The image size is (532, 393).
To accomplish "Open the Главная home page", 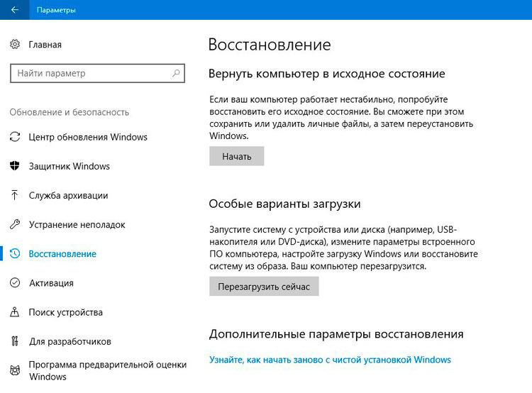I will click(x=45, y=45).
